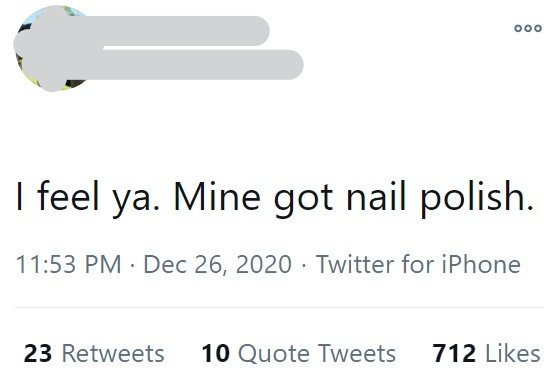Select the tweet text about nail polish

[275, 198]
